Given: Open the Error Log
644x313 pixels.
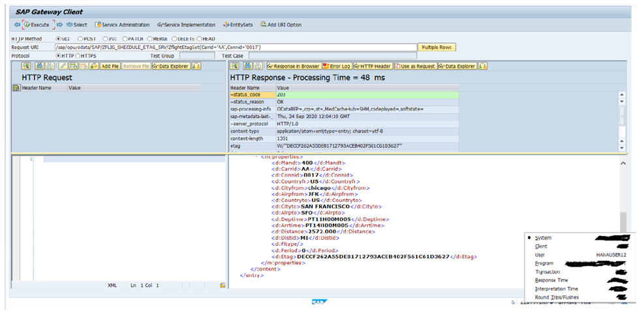Looking at the screenshot, I should [337, 66].
